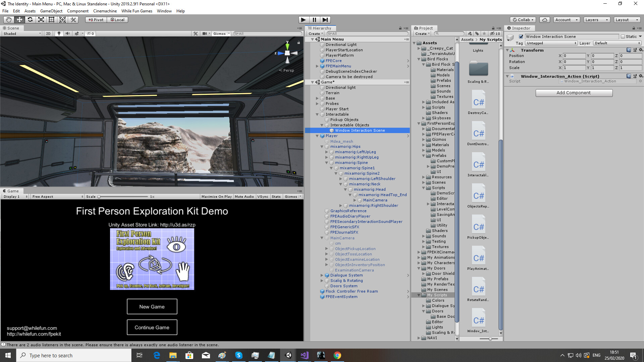Click the Step frame button
644x362 pixels.
click(x=325, y=20)
